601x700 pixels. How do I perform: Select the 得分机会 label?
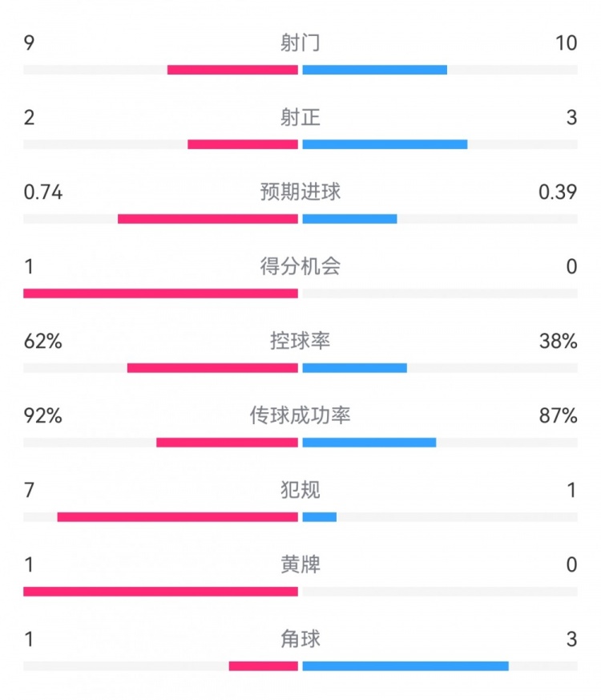pyautogui.click(x=300, y=266)
